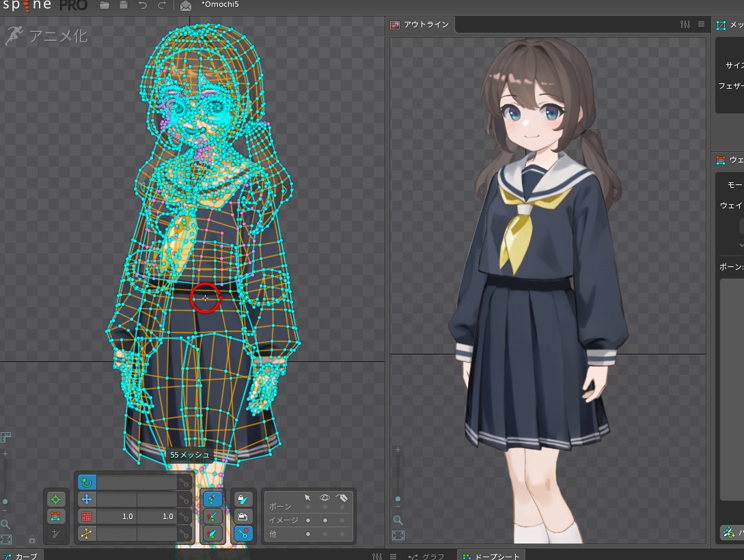
Task: Click the rotation value input field
Action: coord(137,483)
